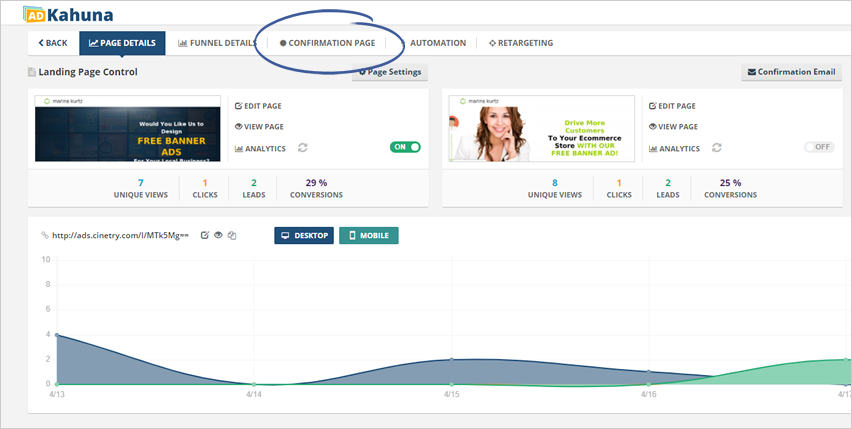This screenshot has height=429, width=852.
Task: Click the ecommerce banner ad thumbnail
Action: 541,128
